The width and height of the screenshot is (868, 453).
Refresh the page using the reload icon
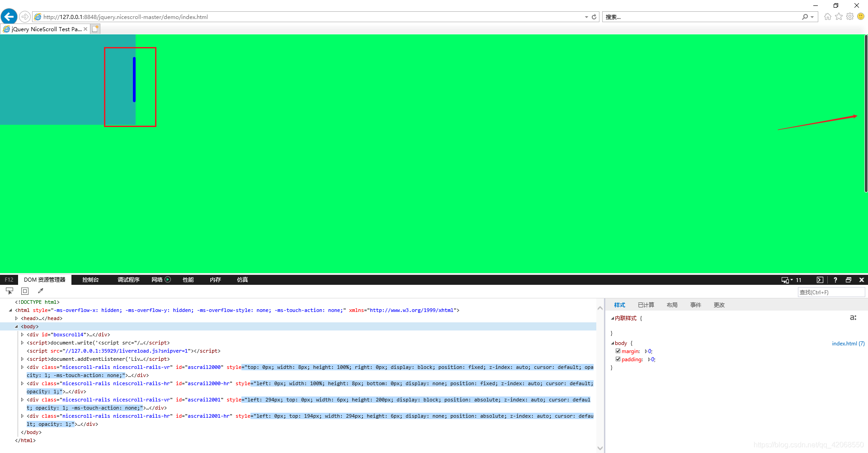[594, 17]
